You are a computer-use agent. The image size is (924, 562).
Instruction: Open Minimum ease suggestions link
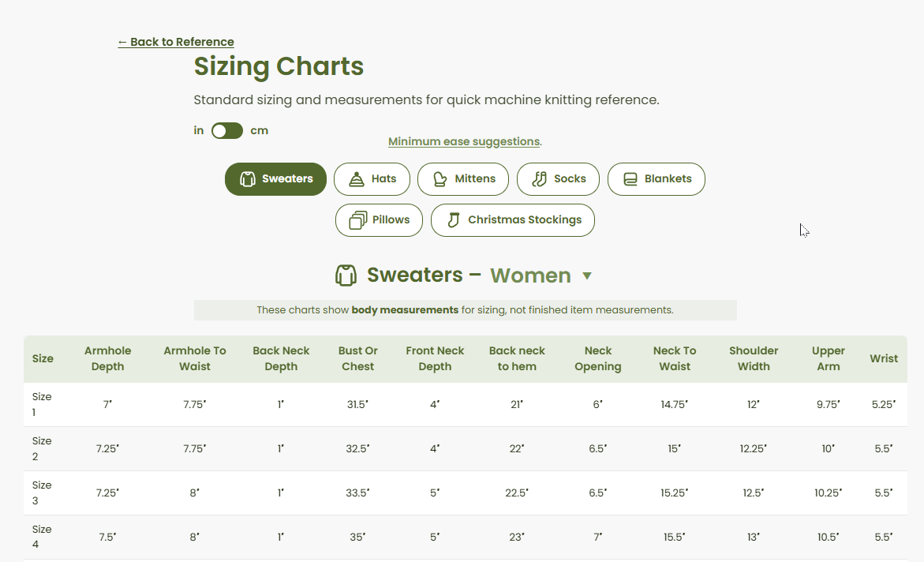click(464, 141)
